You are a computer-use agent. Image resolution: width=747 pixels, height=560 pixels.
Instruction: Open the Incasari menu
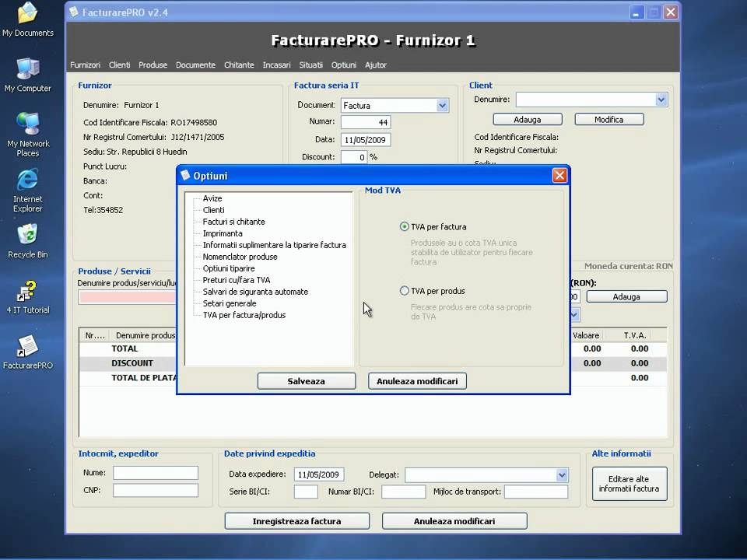point(276,65)
